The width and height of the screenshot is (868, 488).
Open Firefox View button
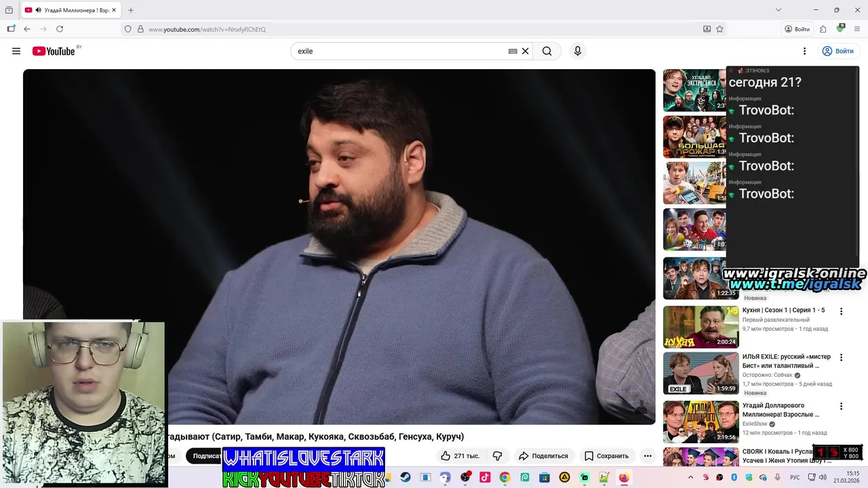9,10
